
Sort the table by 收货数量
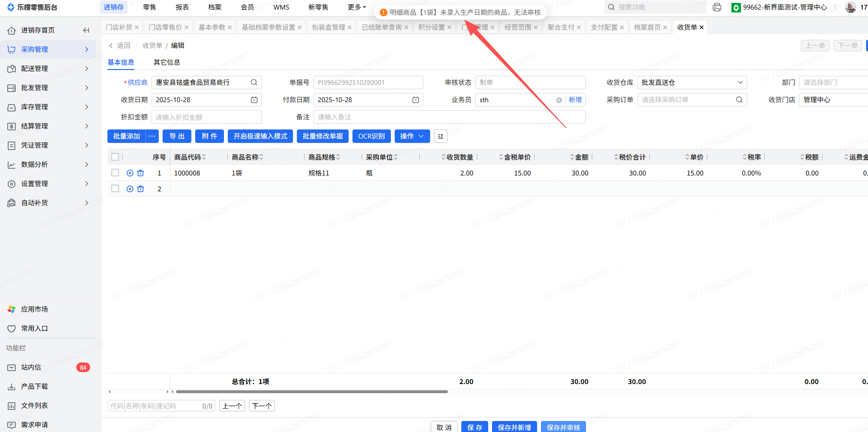[444, 157]
